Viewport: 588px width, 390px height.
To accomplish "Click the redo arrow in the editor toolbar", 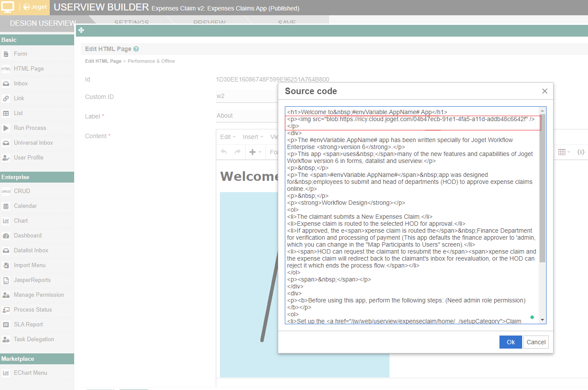I will click(x=238, y=152).
